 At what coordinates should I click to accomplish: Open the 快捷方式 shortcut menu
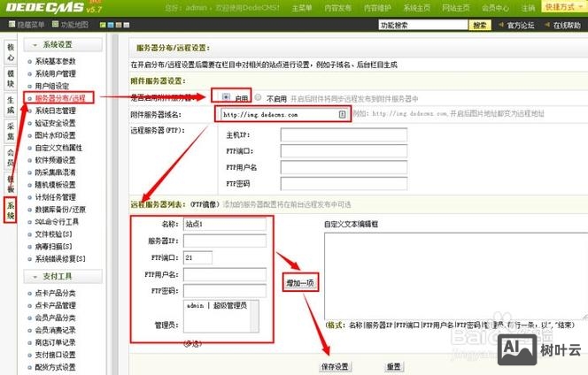coord(564,6)
